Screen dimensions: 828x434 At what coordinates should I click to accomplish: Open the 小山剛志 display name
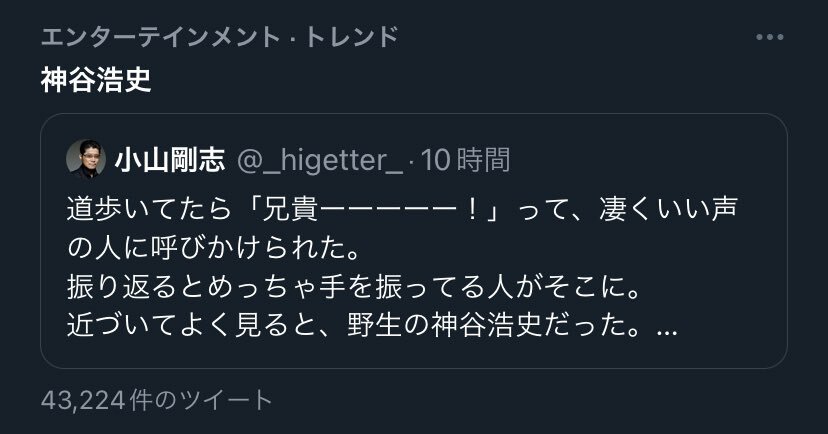(x=170, y=159)
